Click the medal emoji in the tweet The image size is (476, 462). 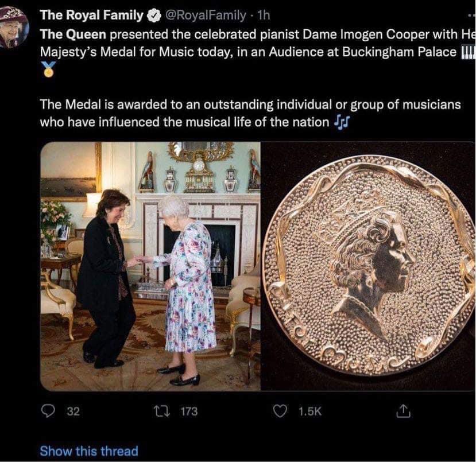[48, 70]
